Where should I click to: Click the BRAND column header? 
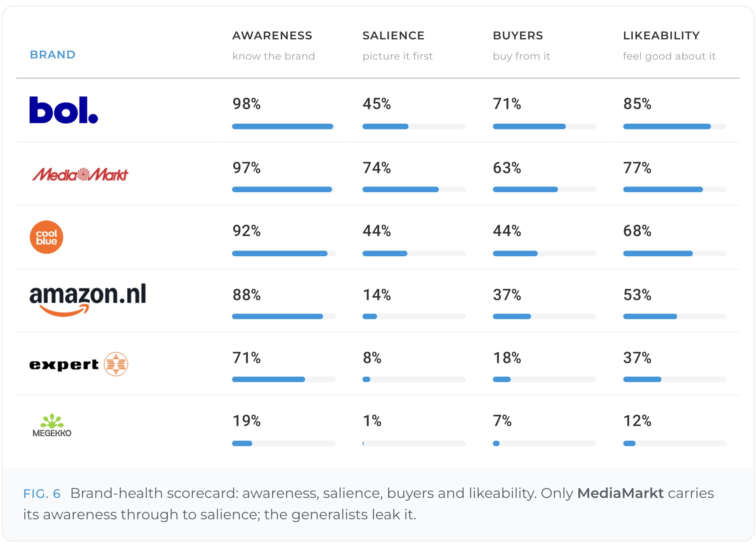53,55
